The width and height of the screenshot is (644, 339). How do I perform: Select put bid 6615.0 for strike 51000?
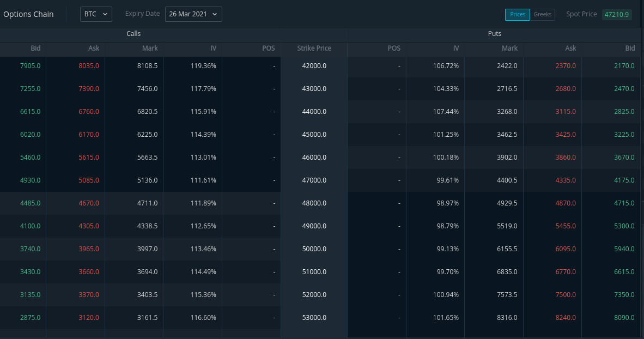click(x=624, y=272)
